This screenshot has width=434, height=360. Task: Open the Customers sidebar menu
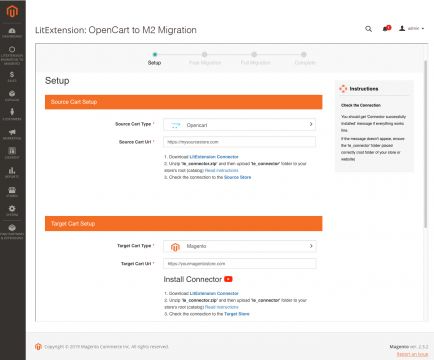[12, 114]
